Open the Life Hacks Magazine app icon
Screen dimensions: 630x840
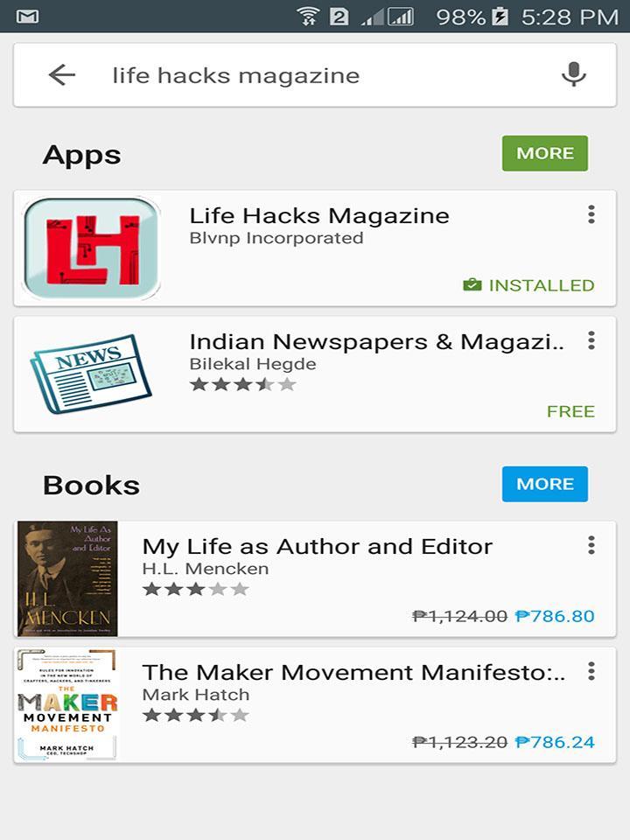[x=92, y=248]
